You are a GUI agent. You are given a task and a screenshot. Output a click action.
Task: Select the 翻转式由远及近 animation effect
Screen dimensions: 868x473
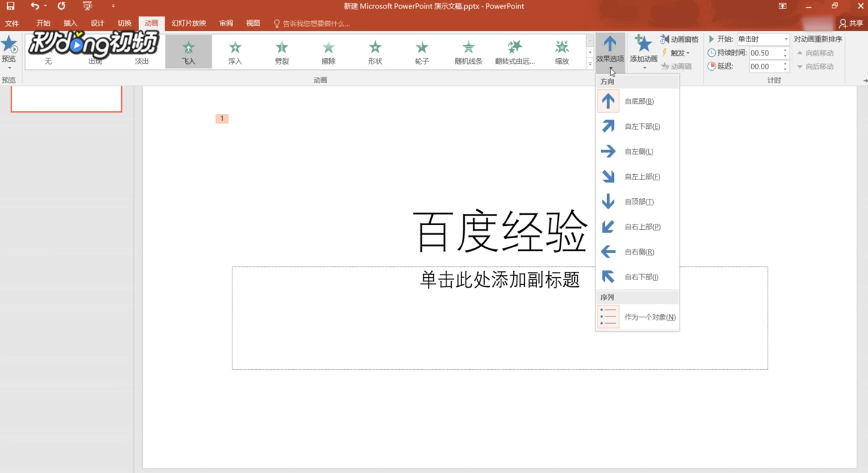515,52
